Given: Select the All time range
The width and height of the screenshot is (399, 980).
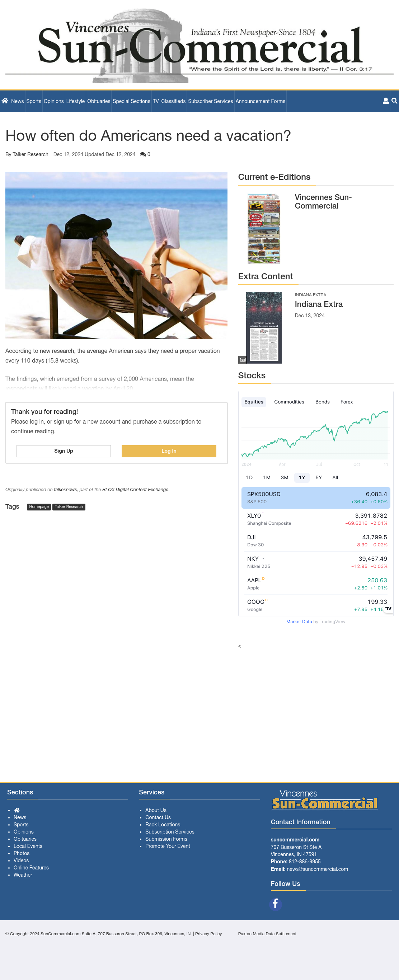Looking at the screenshot, I should (335, 477).
